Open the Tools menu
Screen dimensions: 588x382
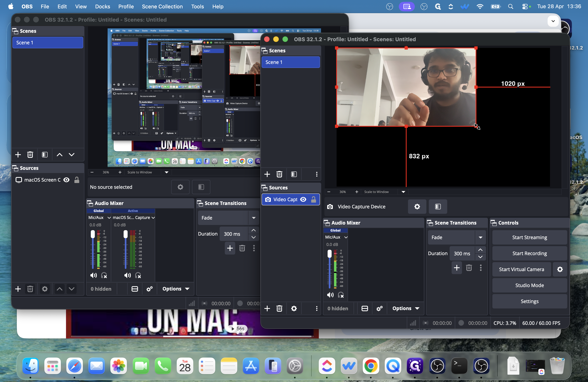pyautogui.click(x=197, y=7)
